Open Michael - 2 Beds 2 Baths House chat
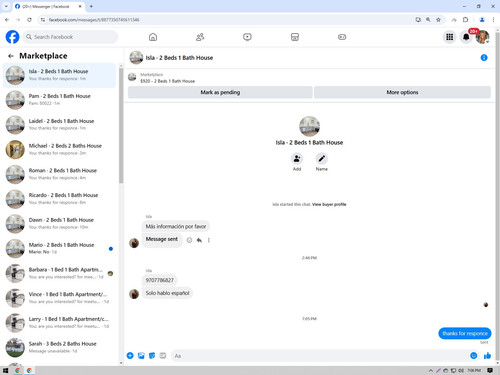 tap(59, 149)
